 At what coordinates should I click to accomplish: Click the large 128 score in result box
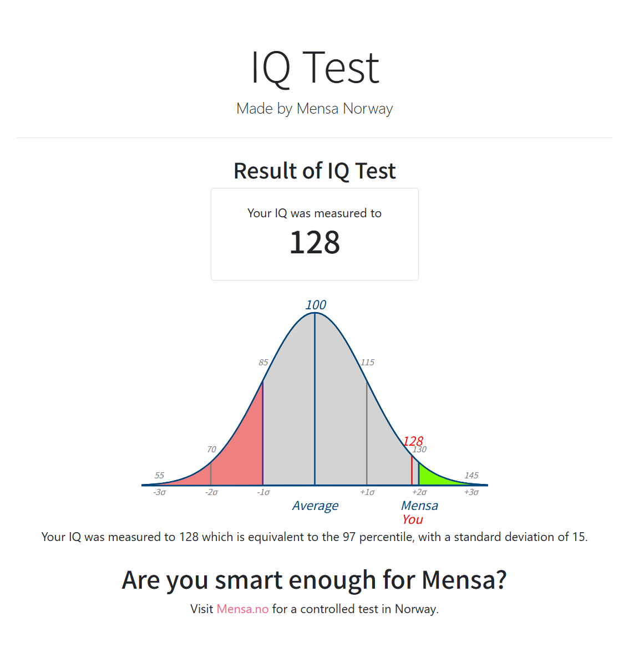pos(315,243)
